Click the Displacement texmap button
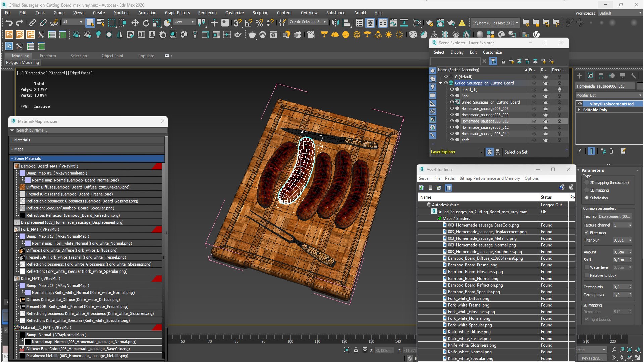644x362 pixels. click(x=614, y=216)
